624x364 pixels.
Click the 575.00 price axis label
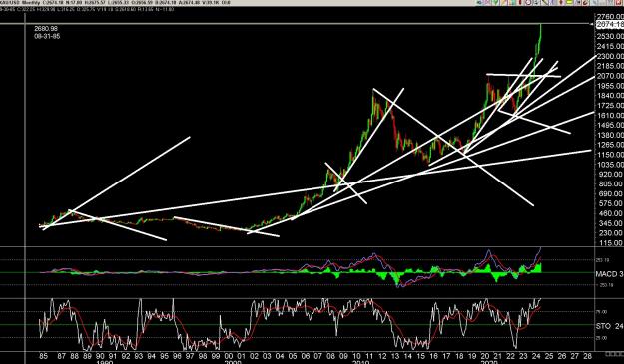pos(611,203)
